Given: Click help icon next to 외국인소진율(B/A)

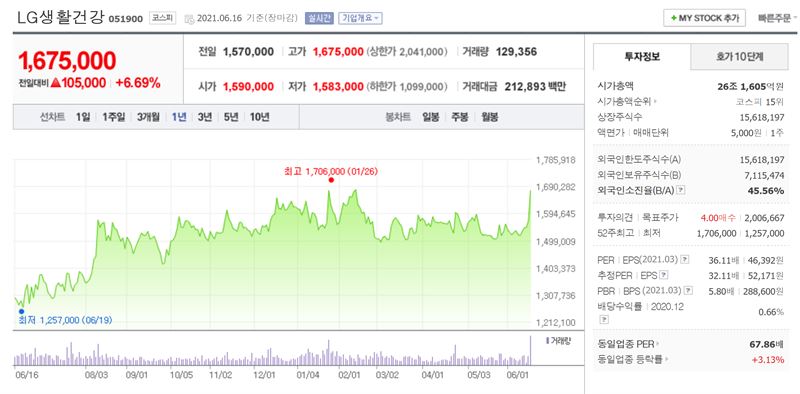Looking at the screenshot, I should (x=681, y=190).
